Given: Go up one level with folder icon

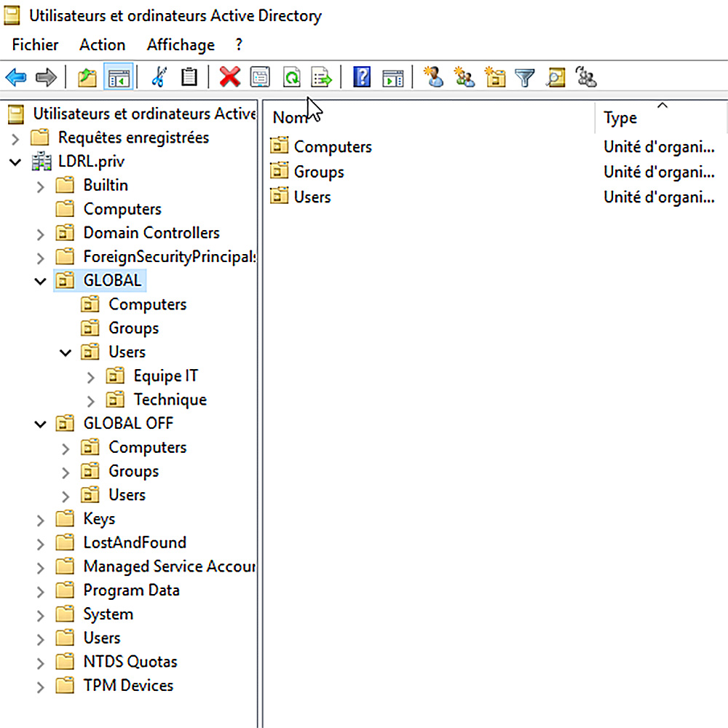Looking at the screenshot, I should coord(87,77).
